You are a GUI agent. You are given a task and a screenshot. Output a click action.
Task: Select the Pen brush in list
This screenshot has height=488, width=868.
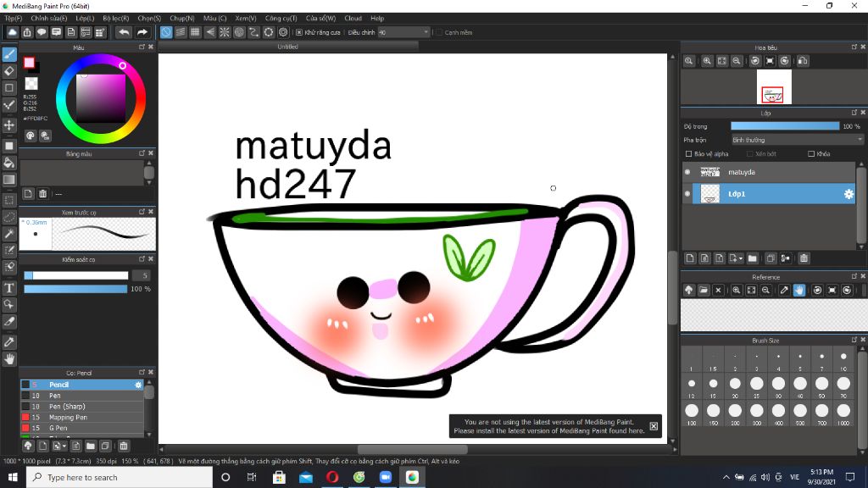[x=82, y=396]
